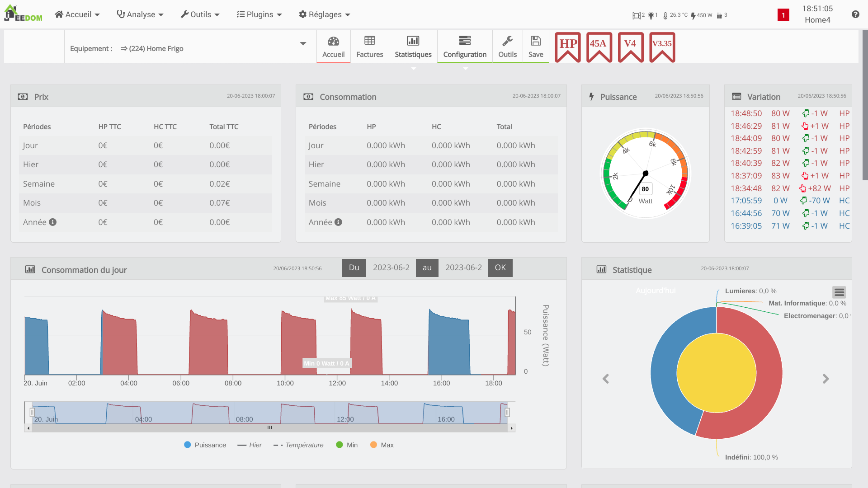
Task: Save using the floppy disk tab
Action: pos(536,47)
